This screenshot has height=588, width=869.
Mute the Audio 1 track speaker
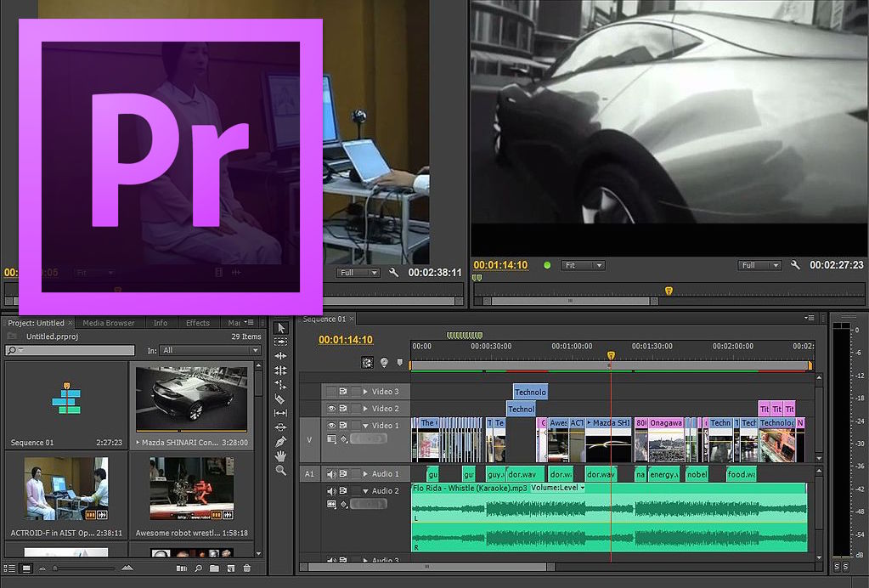tap(331, 474)
